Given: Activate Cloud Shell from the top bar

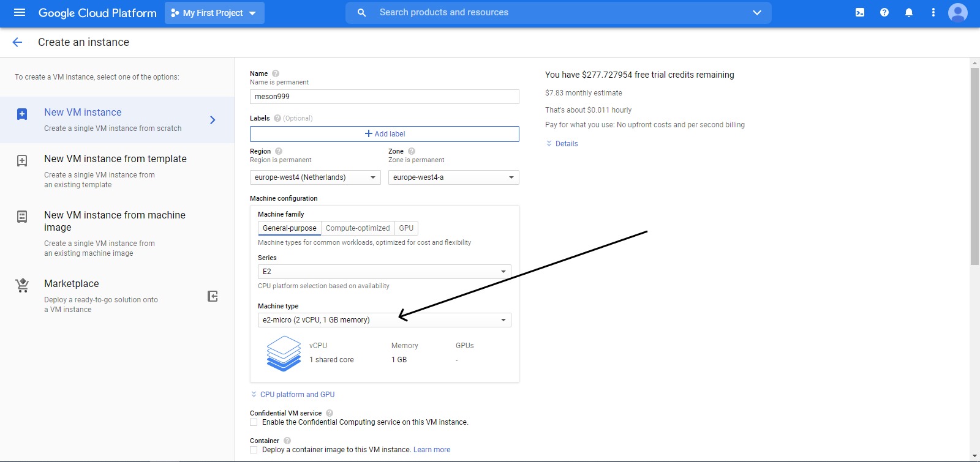Looking at the screenshot, I should click(x=860, y=12).
